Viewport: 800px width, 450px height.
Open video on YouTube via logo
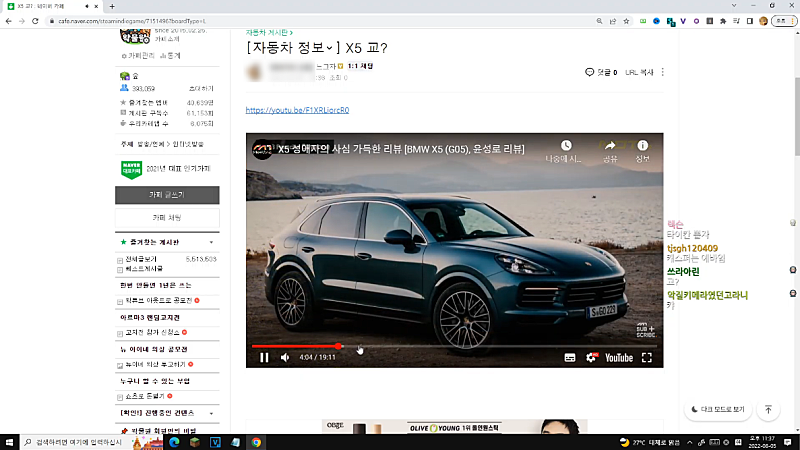click(x=619, y=358)
